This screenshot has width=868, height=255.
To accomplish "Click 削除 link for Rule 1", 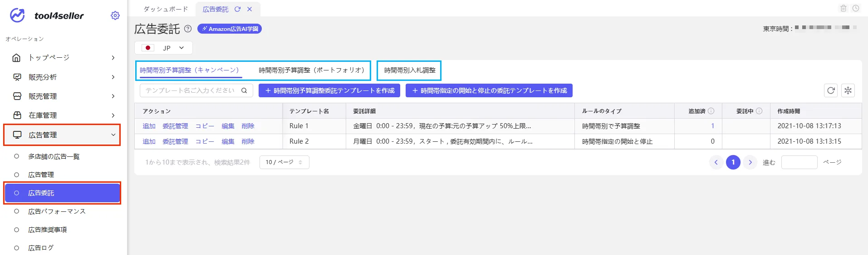I will (x=248, y=126).
